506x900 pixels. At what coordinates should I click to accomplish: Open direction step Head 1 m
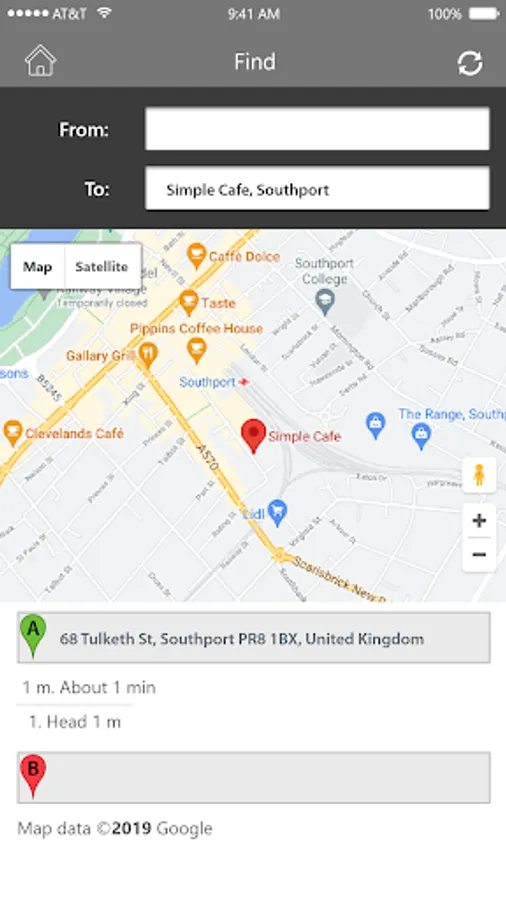(75, 721)
